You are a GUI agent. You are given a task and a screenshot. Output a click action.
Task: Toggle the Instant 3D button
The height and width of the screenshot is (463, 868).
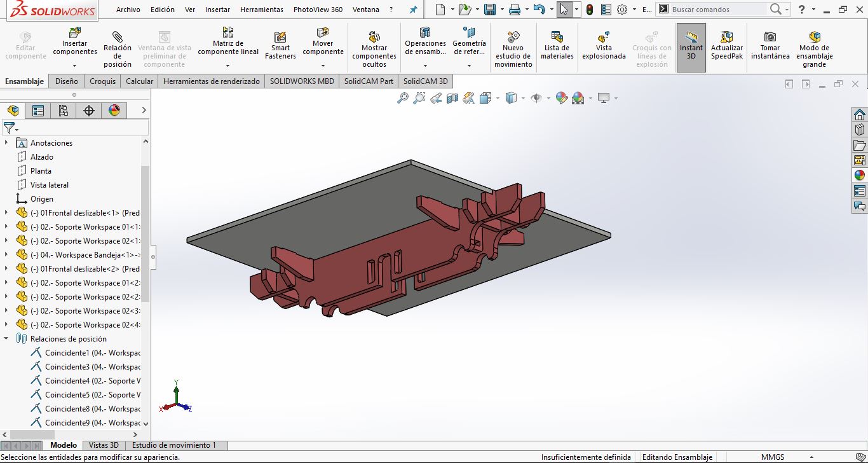[x=691, y=48]
